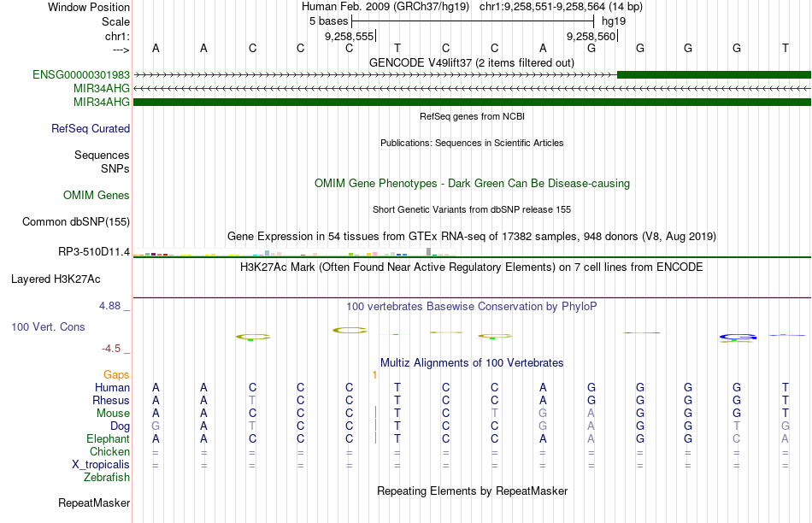Click the GTEx expression bar chart
This screenshot has height=523, width=812.
(294, 253)
